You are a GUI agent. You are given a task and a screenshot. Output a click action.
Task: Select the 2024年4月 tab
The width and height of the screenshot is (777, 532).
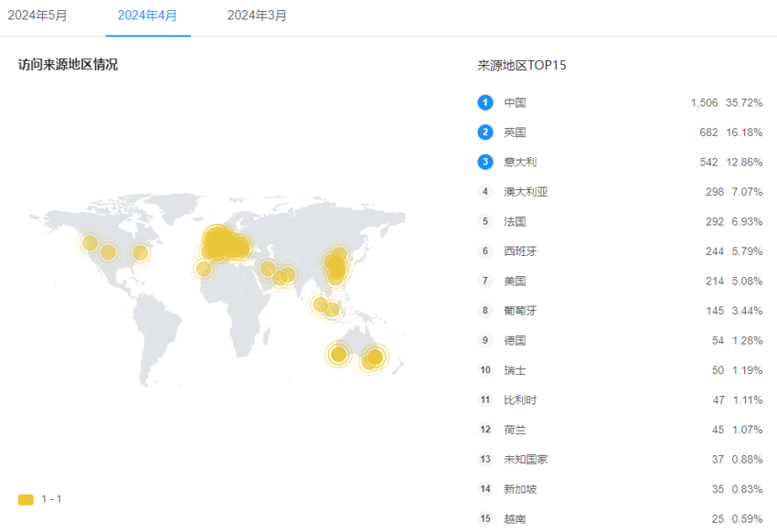(147, 16)
